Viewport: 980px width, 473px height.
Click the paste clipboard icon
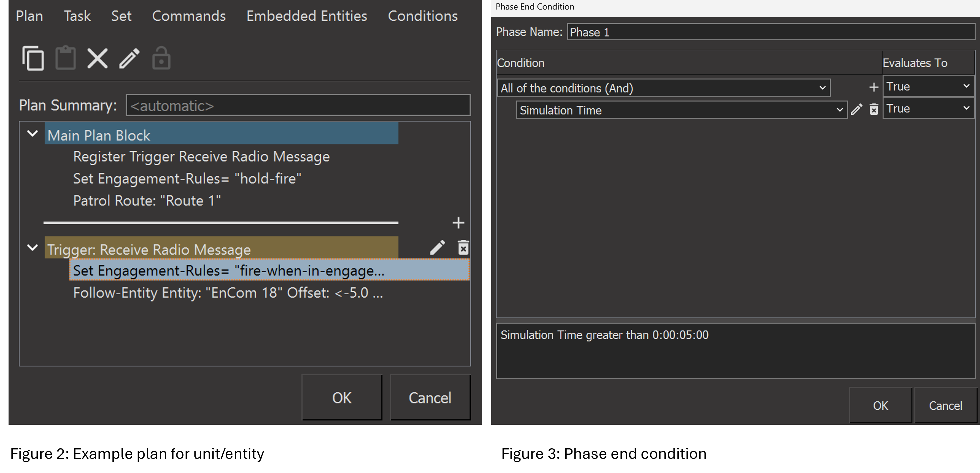(65, 58)
